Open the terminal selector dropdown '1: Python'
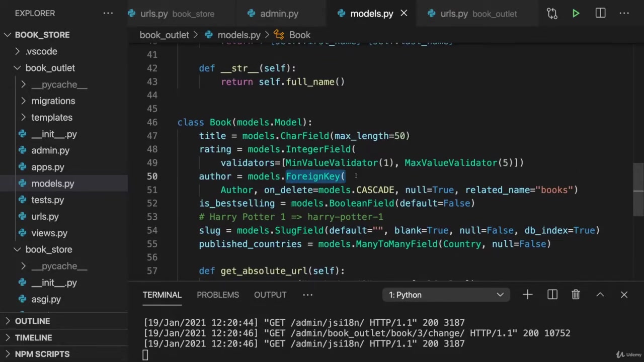This screenshot has height=362, width=644. point(446,295)
